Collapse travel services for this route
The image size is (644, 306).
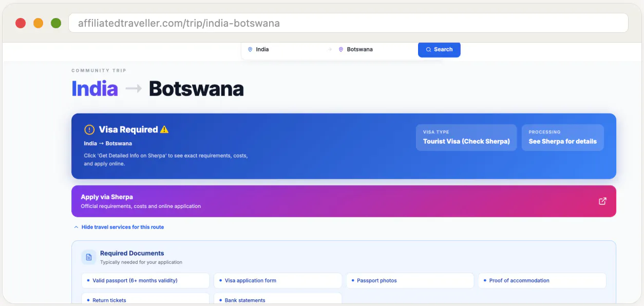119,227
